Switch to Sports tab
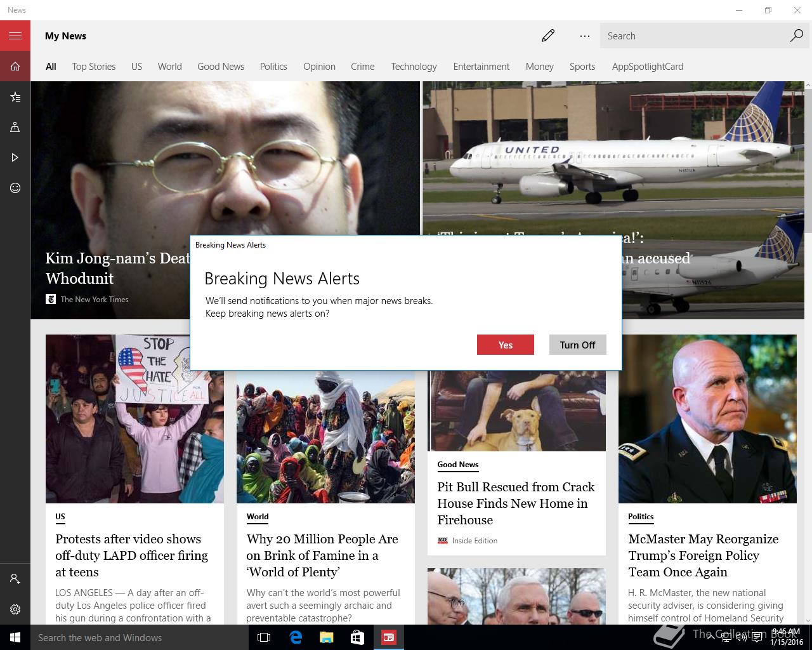The width and height of the screenshot is (812, 650). [x=582, y=66]
